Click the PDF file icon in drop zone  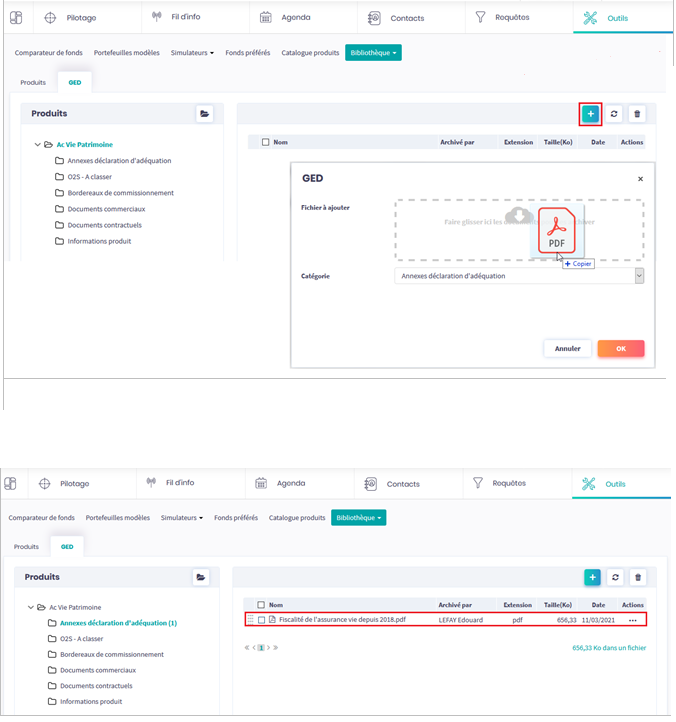[x=556, y=230]
